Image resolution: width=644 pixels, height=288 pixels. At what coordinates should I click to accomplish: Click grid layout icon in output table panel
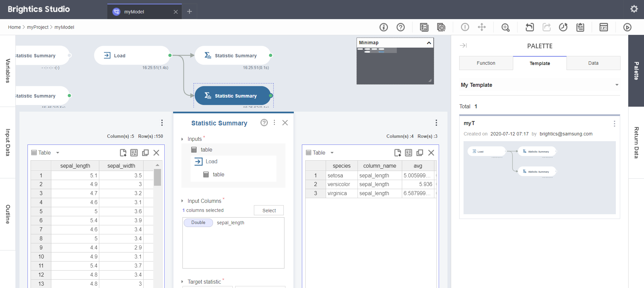click(409, 153)
